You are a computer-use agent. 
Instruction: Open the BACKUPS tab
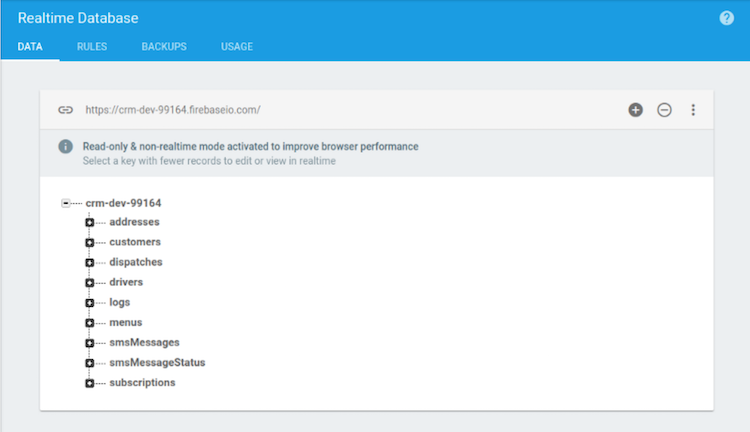coord(164,46)
